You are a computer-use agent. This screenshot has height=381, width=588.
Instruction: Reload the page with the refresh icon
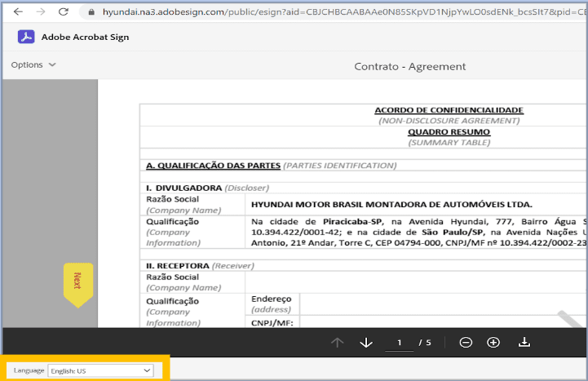click(x=64, y=12)
